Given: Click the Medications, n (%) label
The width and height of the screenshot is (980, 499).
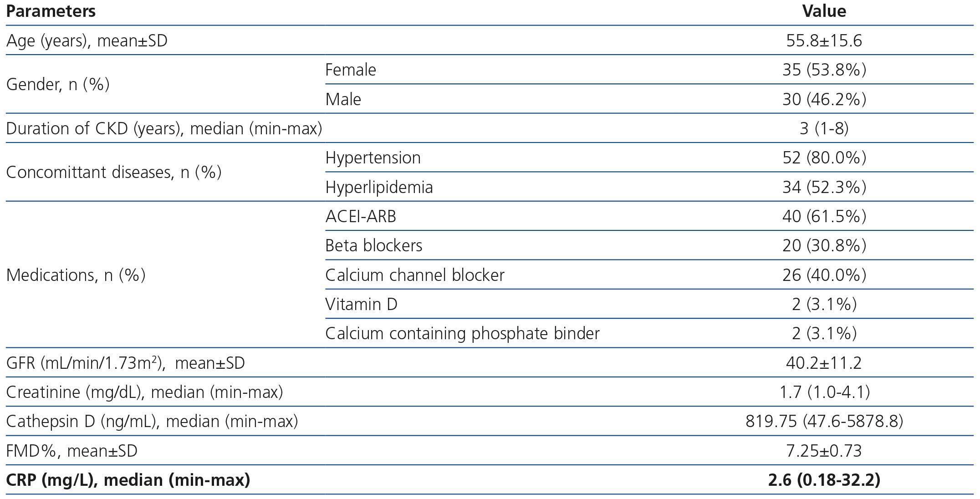Looking at the screenshot, I should pos(76,275).
